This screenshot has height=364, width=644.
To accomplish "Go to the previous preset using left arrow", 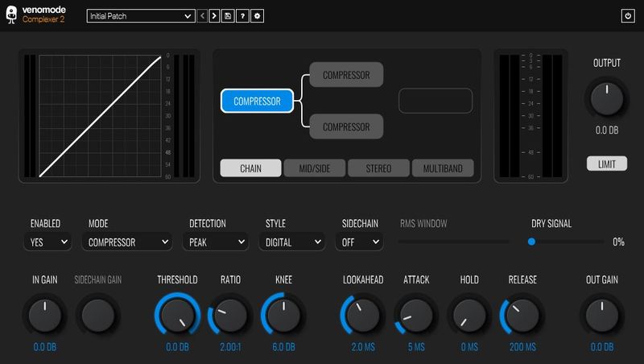I will click(202, 16).
